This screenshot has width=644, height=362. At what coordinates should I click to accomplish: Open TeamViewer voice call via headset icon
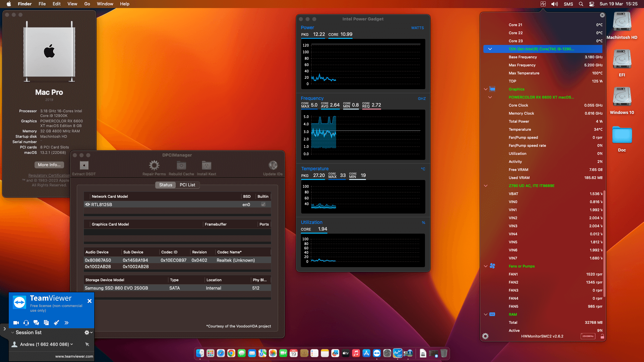click(26, 323)
